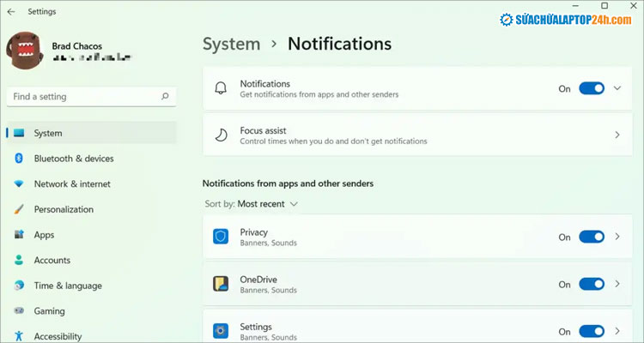
Task: Select Time & language in sidebar
Action: point(67,286)
